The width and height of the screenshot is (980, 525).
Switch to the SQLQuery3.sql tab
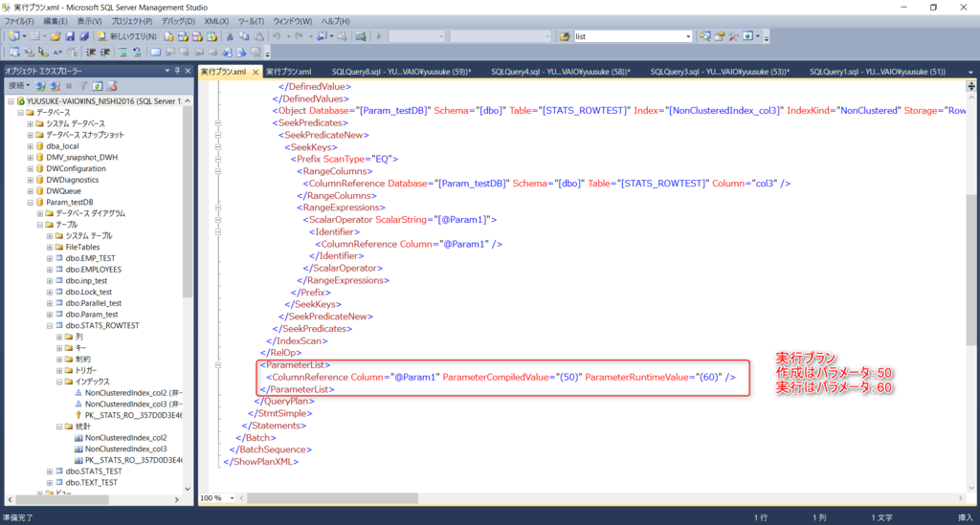(720, 72)
